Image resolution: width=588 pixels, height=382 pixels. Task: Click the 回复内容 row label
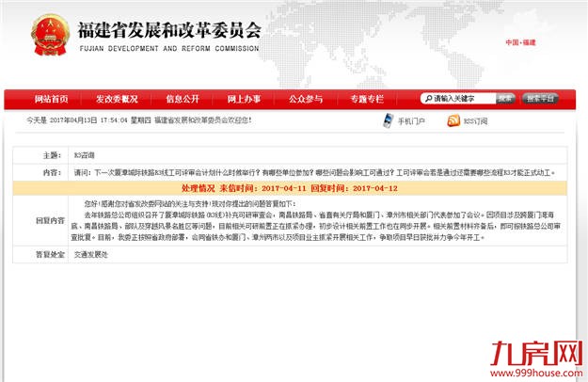pos(50,221)
